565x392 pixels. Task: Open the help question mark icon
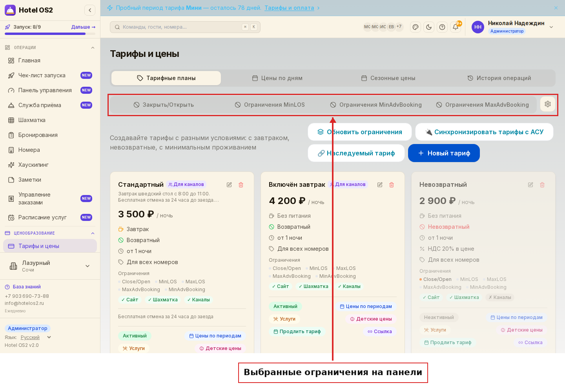[x=442, y=27]
